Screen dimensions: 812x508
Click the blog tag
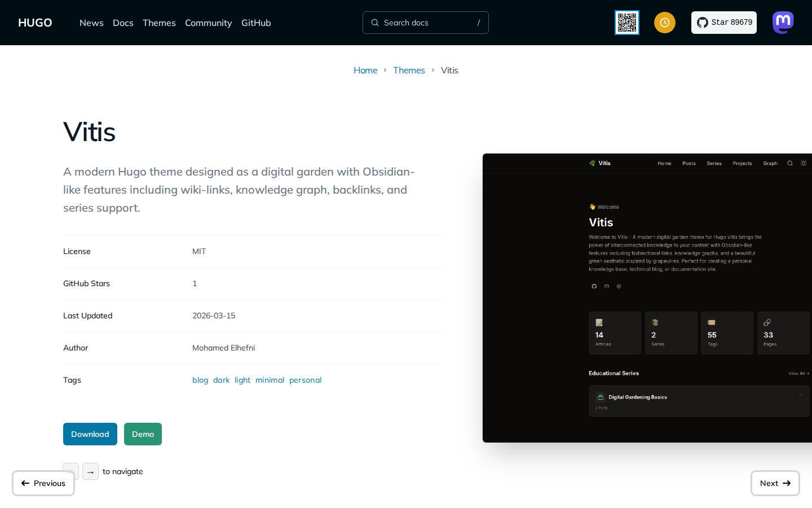(200, 380)
